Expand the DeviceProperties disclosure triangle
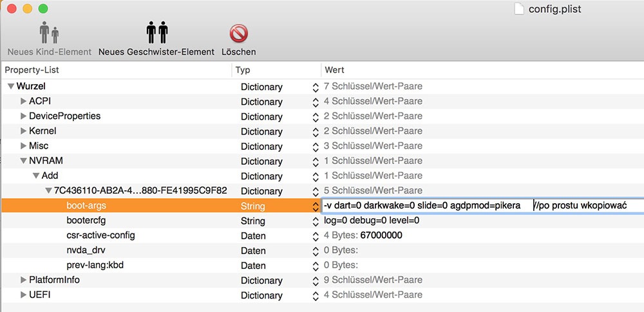 [x=23, y=116]
